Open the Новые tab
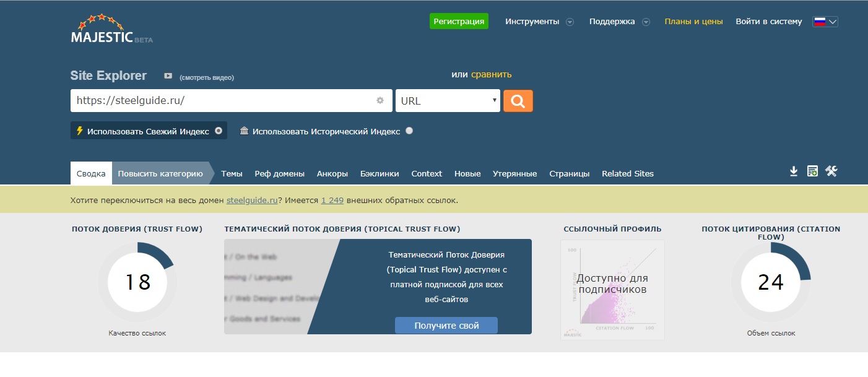Screen dimensions: 868x377 [x=467, y=173]
